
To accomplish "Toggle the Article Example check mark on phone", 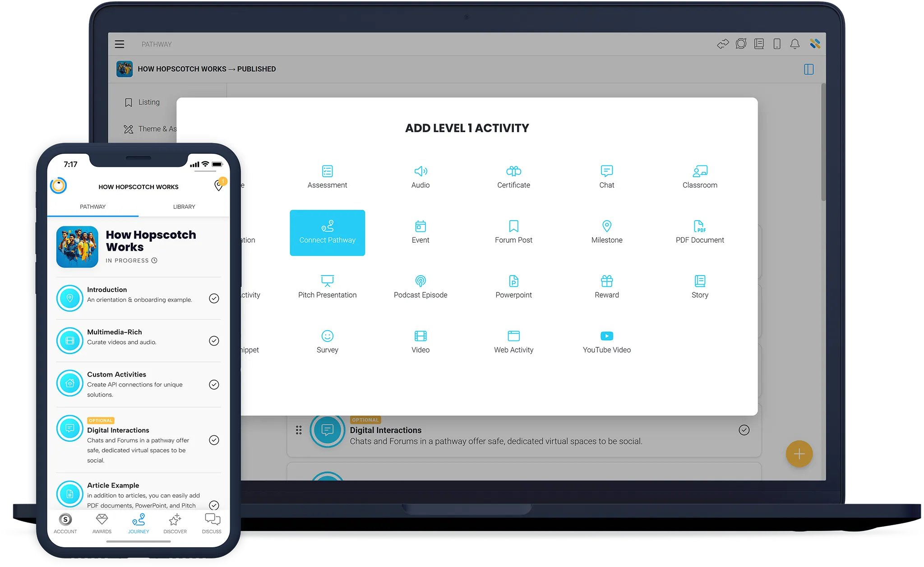I will (x=214, y=506).
